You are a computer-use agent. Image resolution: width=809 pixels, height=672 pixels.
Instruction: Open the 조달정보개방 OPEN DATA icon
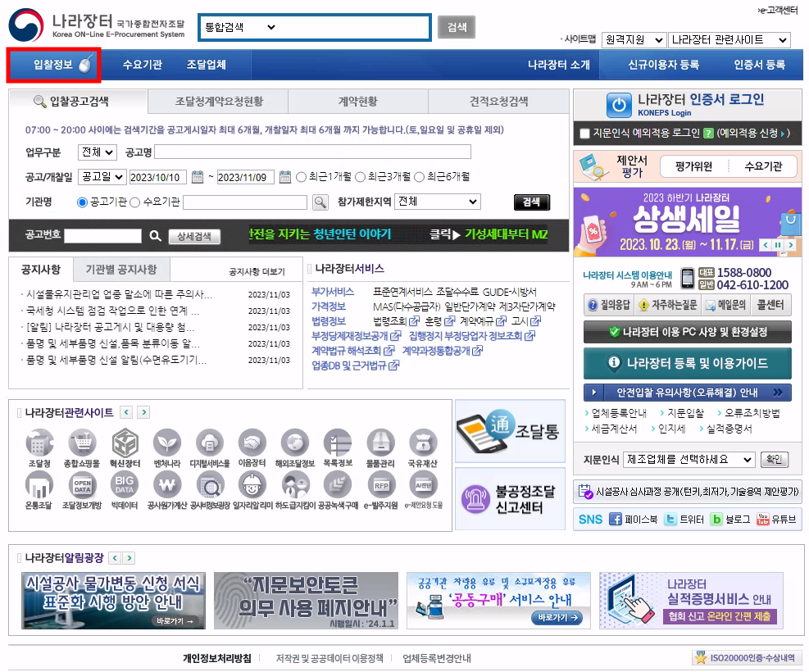[x=82, y=486]
